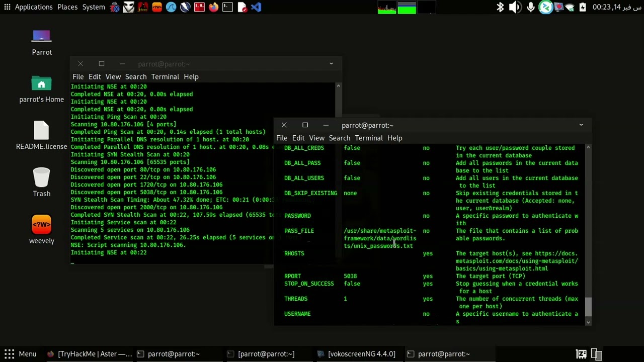Click the Menu button in bottom panel
This screenshot has width=644, height=362.
click(20, 354)
